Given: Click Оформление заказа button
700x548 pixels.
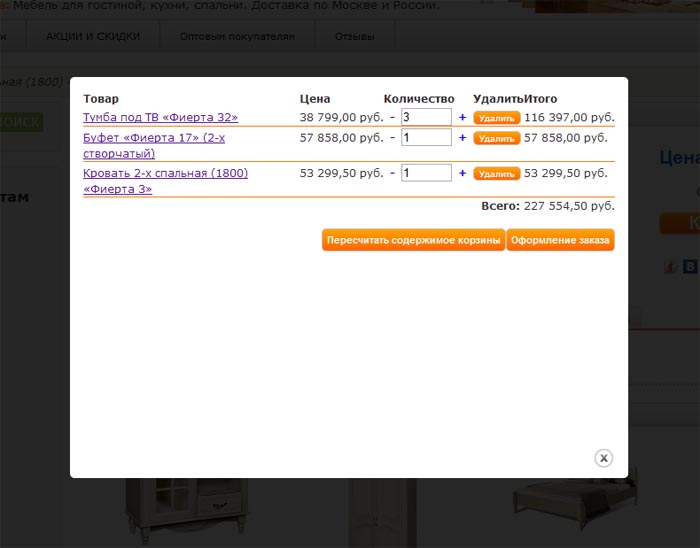Looking at the screenshot, I should tap(560, 240).
